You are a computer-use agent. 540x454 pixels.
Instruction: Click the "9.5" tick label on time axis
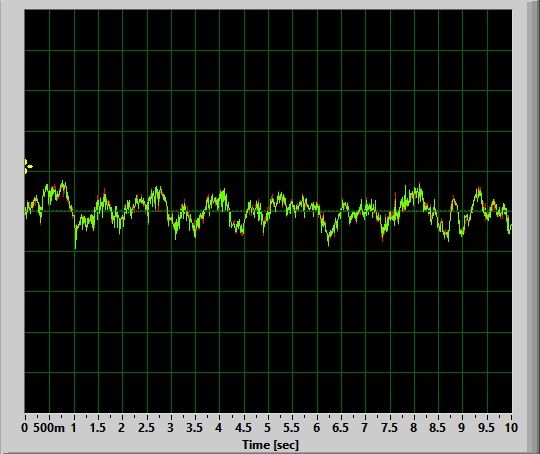[486, 427]
